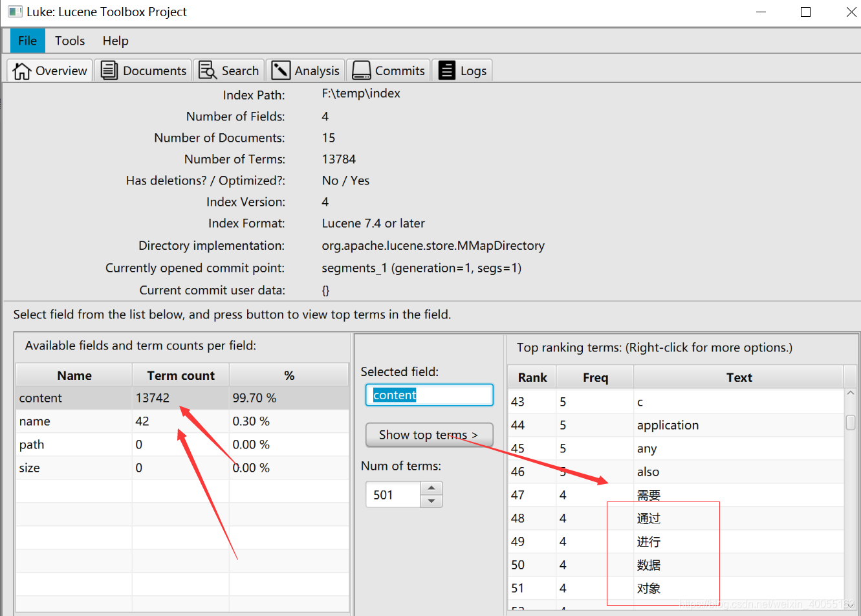This screenshot has width=861, height=616.
Task: Sort fields by % column header
Action: (x=289, y=375)
